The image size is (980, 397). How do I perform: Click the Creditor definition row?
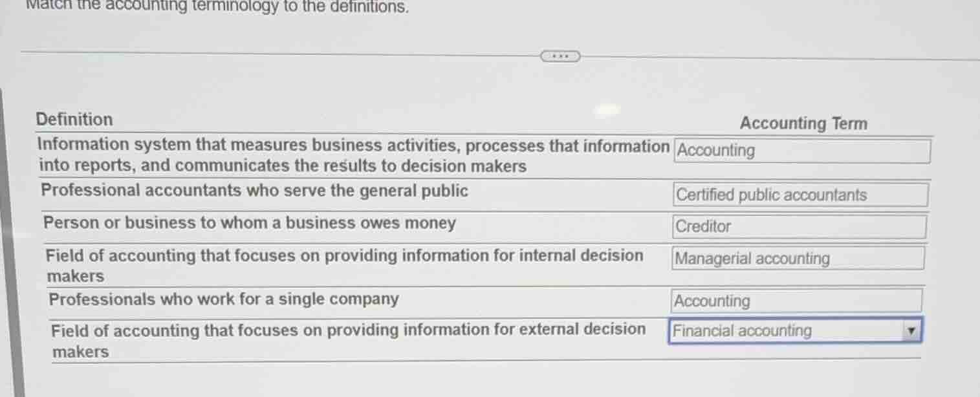pos(249,223)
